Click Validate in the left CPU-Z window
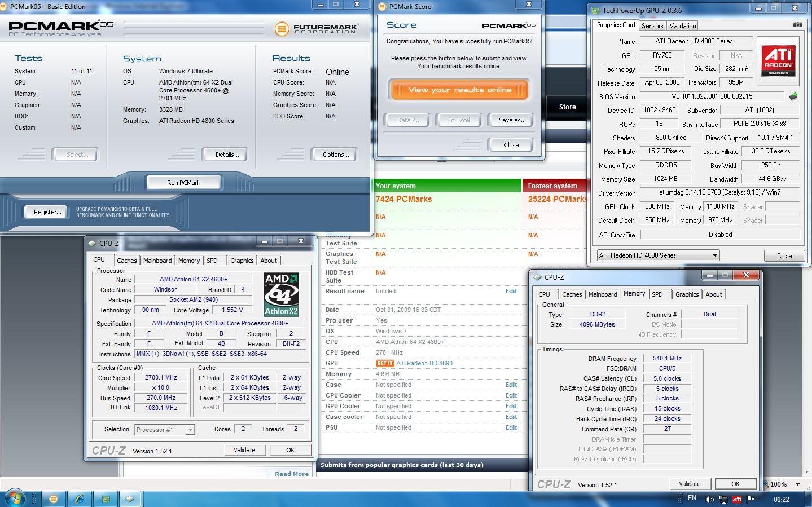 click(x=244, y=450)
